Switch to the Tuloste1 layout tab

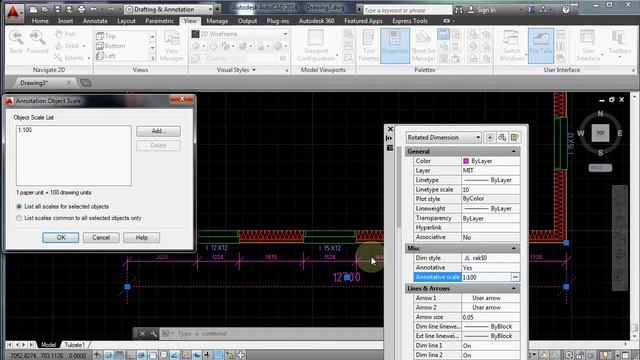(x=74, y=345)
